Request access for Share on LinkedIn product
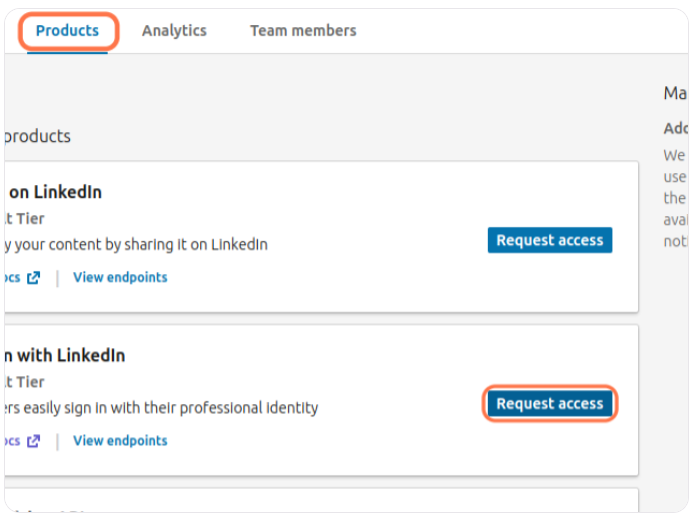 [549, 240]
